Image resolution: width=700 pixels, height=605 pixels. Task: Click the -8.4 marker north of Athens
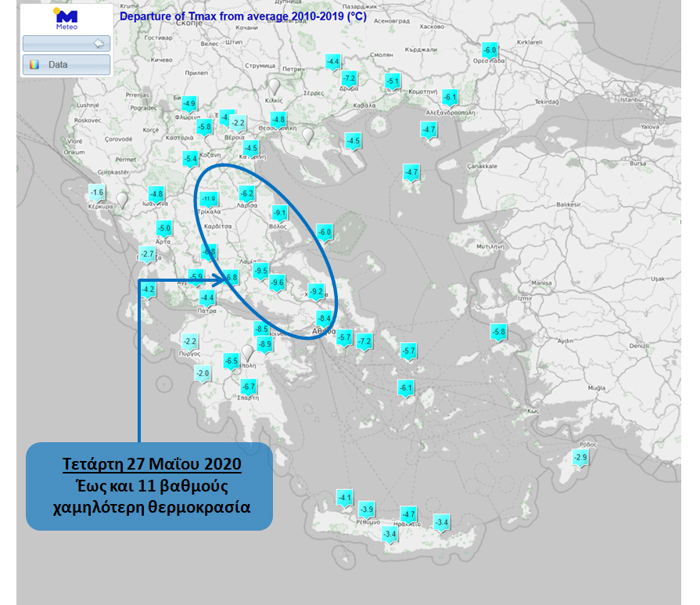tap(324, 319)
